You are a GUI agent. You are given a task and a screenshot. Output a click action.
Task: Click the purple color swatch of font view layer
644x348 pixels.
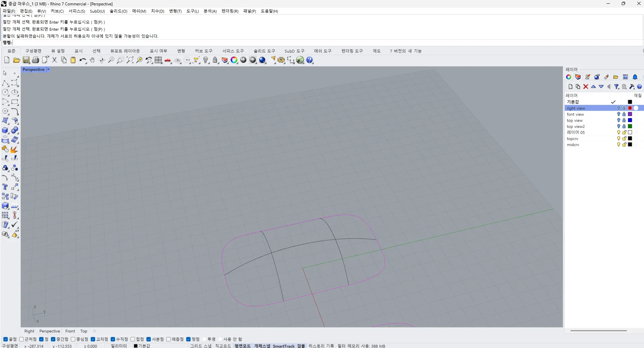click(630, 114)
